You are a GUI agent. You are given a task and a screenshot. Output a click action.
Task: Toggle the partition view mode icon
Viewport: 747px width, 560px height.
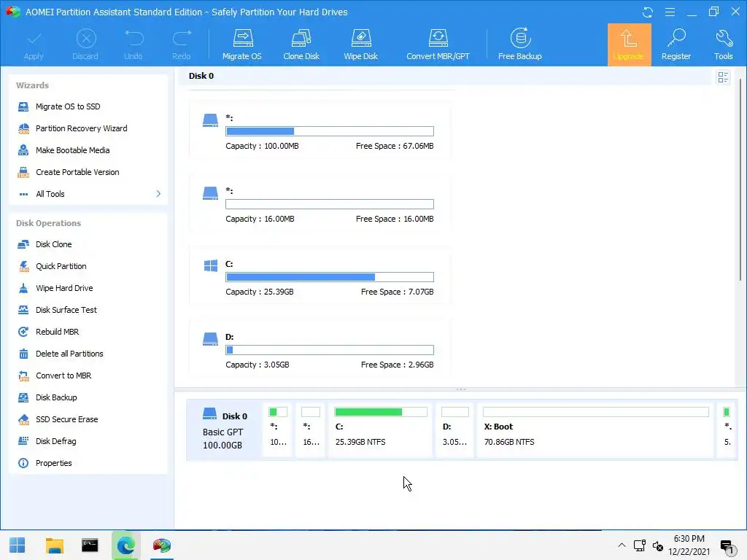pos(723,77)
